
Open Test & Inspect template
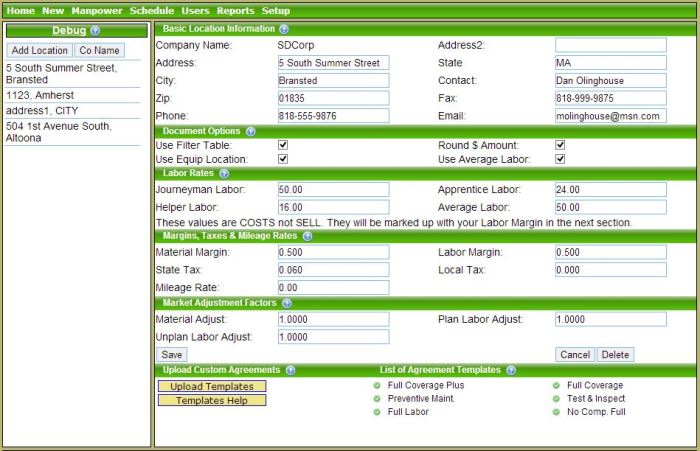coord(596,399)
